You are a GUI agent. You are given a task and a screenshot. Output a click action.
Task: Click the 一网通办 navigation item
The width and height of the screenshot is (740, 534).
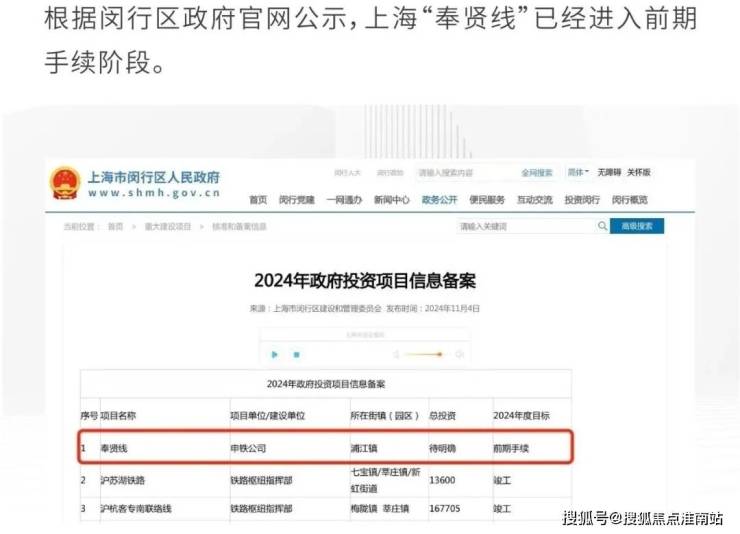click(x=345, y=200)
